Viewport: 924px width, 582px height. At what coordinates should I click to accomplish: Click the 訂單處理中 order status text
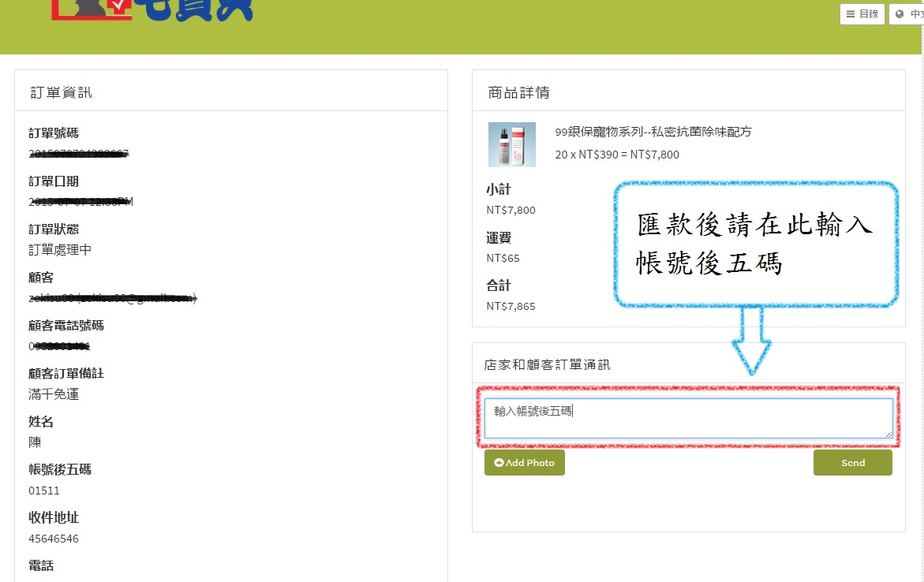[60, 249]
